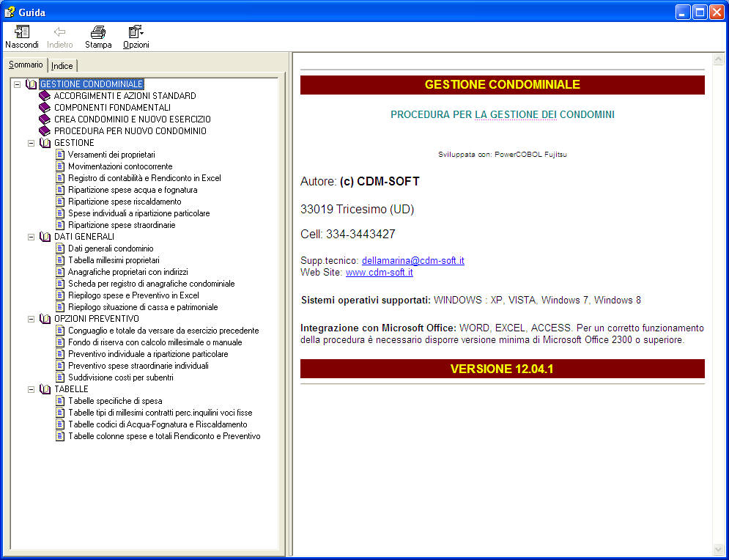Click the purple book icon for ACCORGIMENTI E AZIONI STANDARD

[45, 96]
